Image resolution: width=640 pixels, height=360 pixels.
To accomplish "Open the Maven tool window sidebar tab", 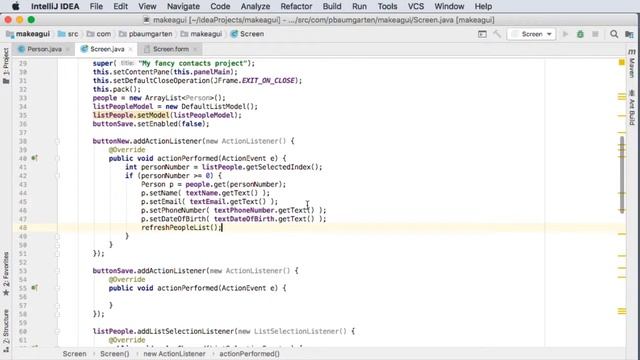I will (x=632, y=64).
